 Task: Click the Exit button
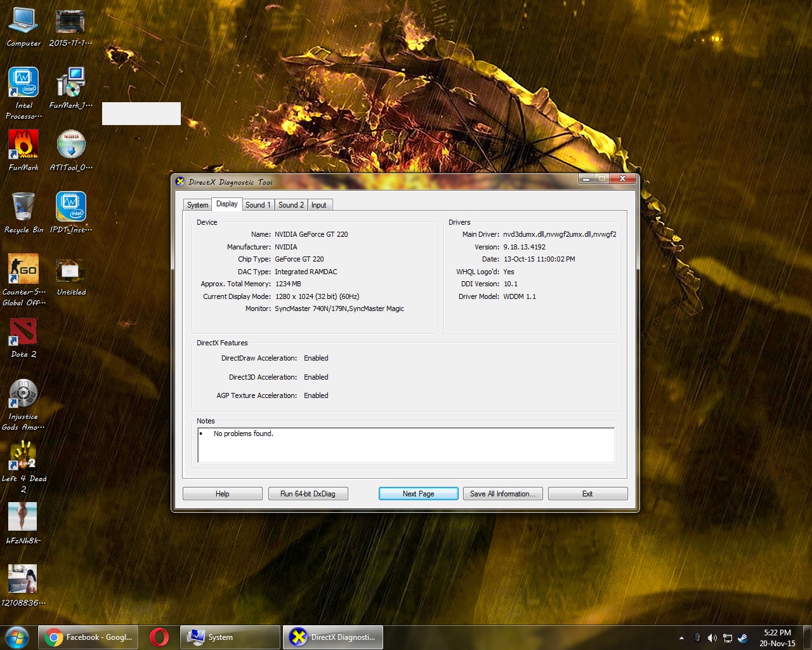click(588, 494)
